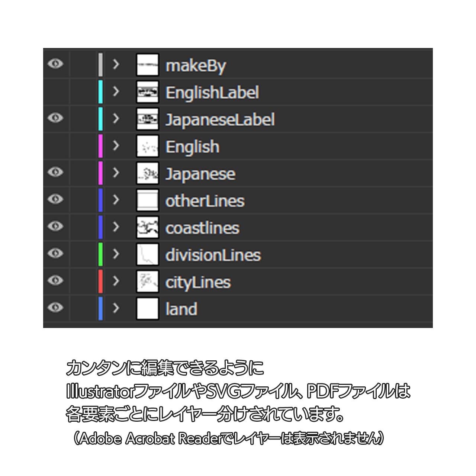Screen dimensions: 476x476
Task: Expand the Japanese layer contents
Action: [116, 173]
